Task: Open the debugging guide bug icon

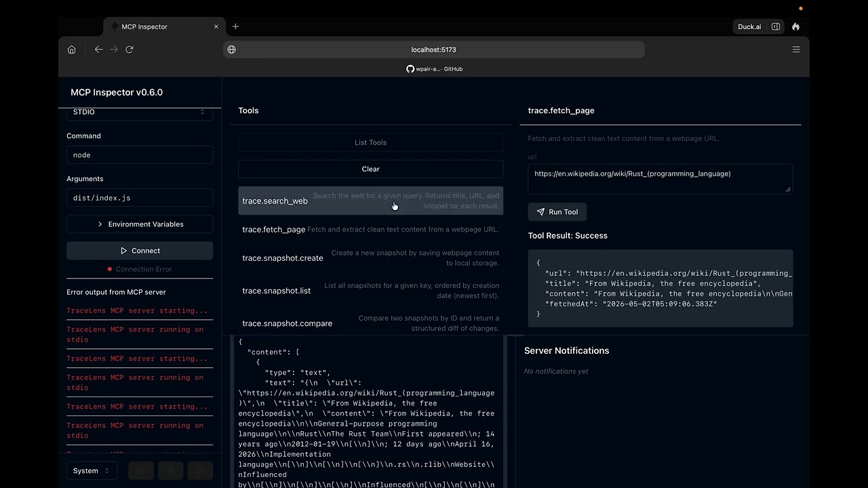Action: [171, 471]
